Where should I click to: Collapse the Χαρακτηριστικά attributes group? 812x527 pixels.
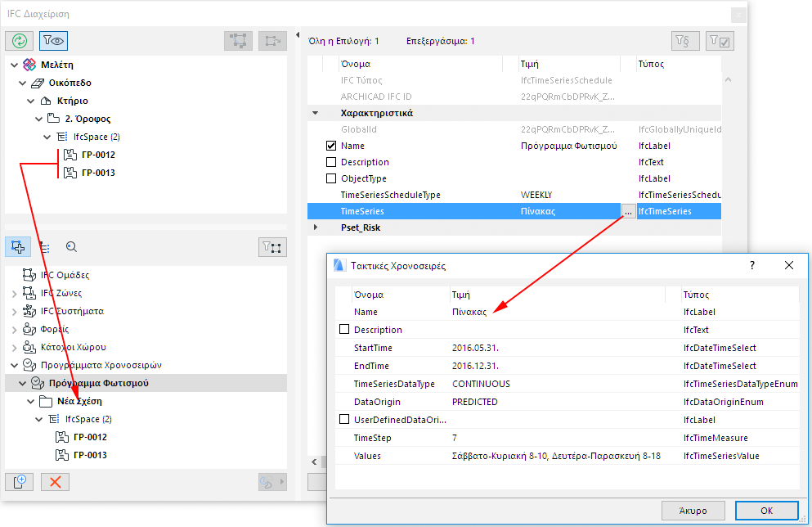point(316,112)
